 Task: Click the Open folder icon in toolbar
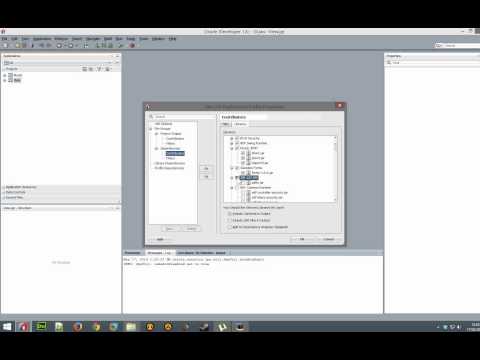tap(17, 45)
